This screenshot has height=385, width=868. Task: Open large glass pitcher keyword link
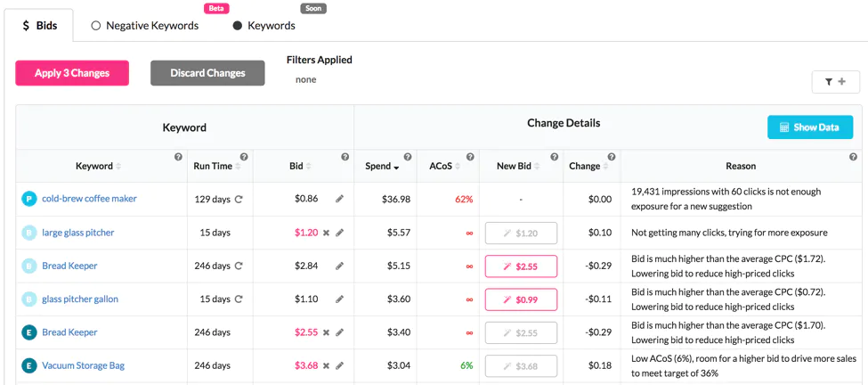(78, 233)
